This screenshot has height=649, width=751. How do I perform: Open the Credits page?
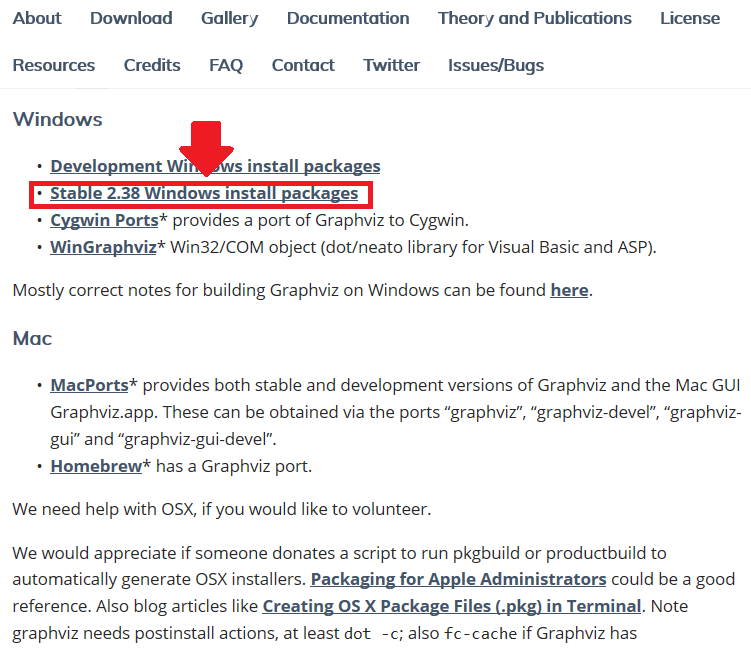[152, 65]
